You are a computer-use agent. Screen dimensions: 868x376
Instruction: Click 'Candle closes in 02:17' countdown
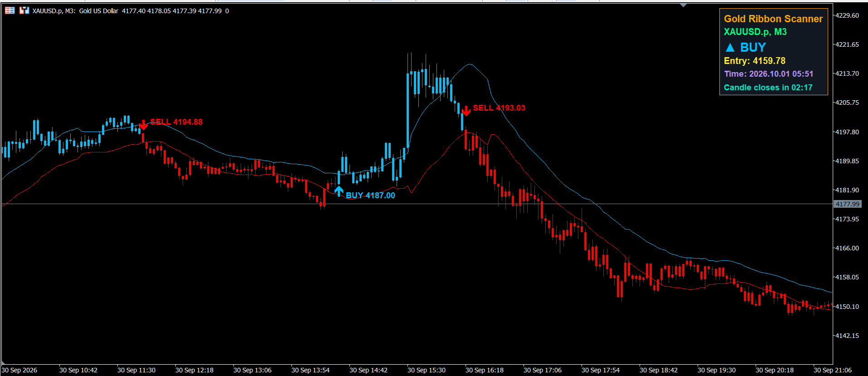[768, 88]
